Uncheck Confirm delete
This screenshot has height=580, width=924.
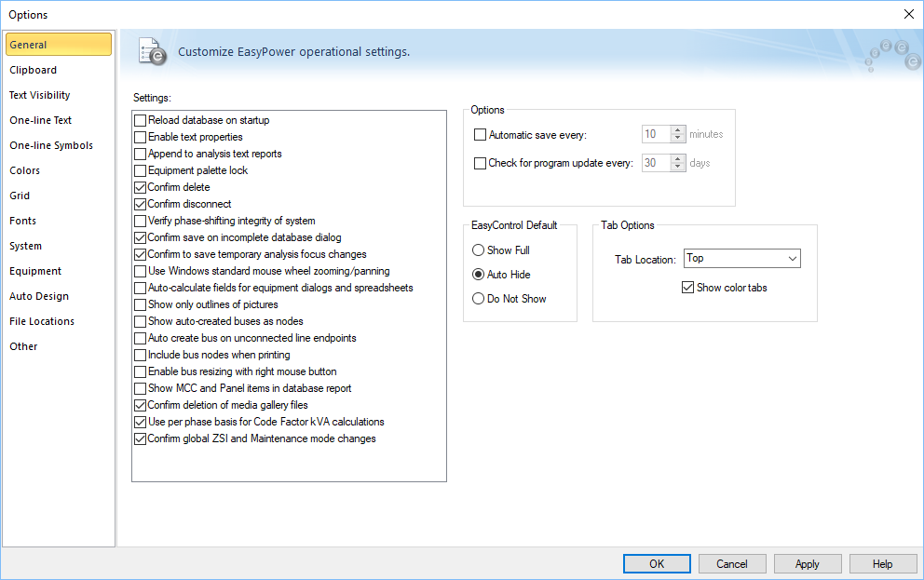[141, 188]
